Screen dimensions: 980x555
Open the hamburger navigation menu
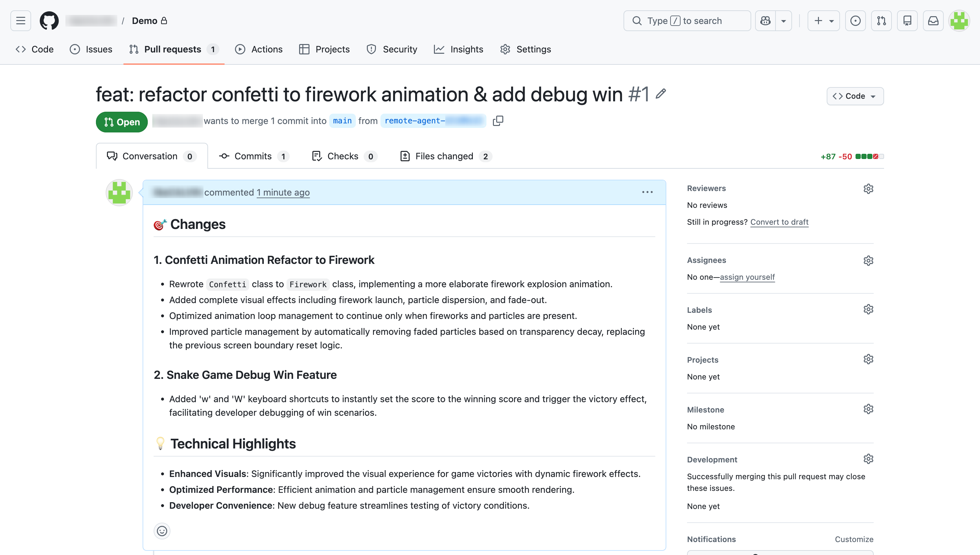point(21,21)
